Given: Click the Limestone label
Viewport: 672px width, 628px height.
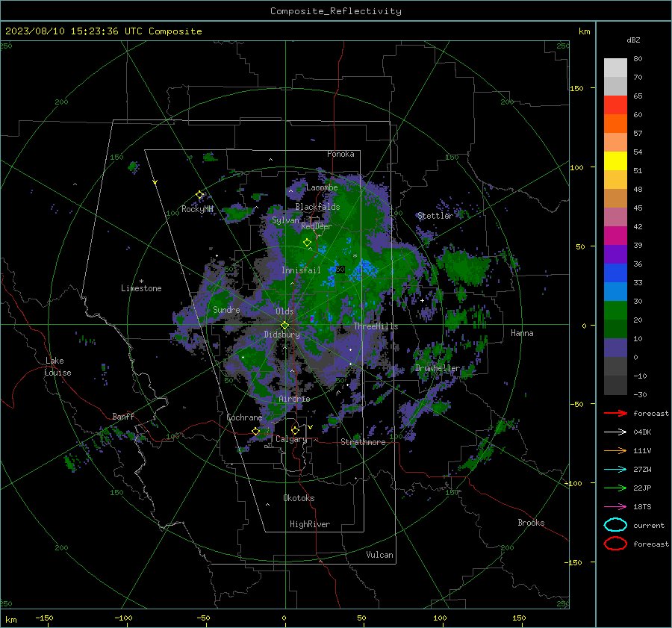Looking at the screenshot, I should point(141,288).
